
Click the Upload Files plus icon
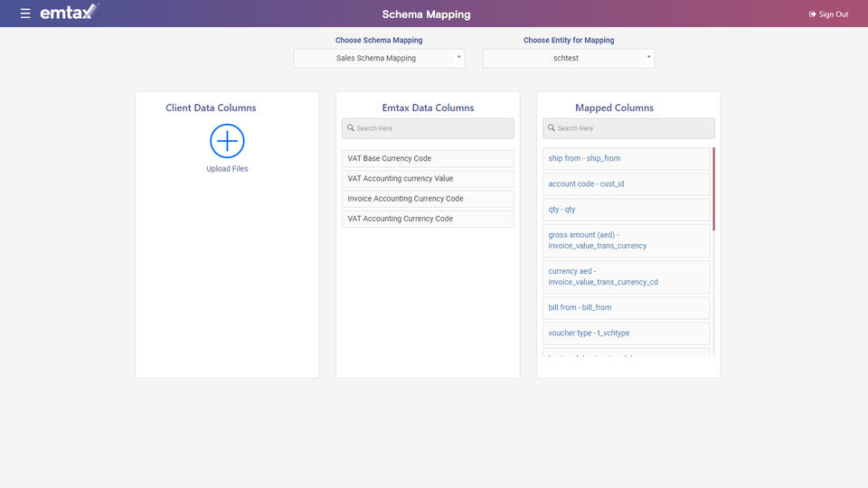[227, 141]
